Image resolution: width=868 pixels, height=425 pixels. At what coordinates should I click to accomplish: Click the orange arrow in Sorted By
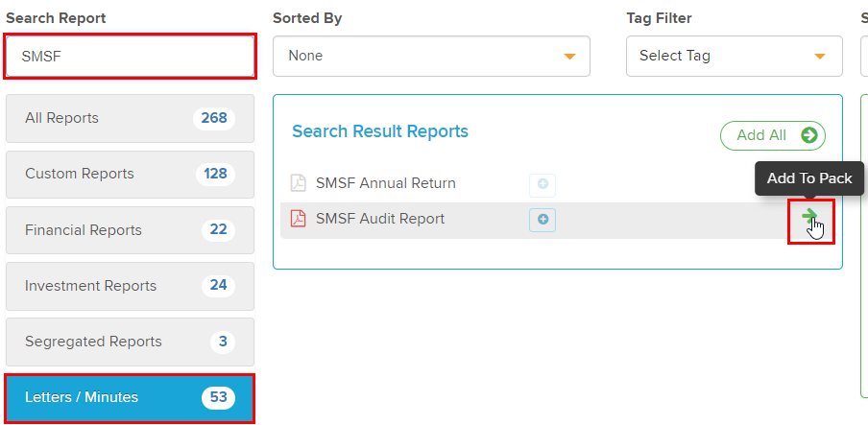(569, 57)
